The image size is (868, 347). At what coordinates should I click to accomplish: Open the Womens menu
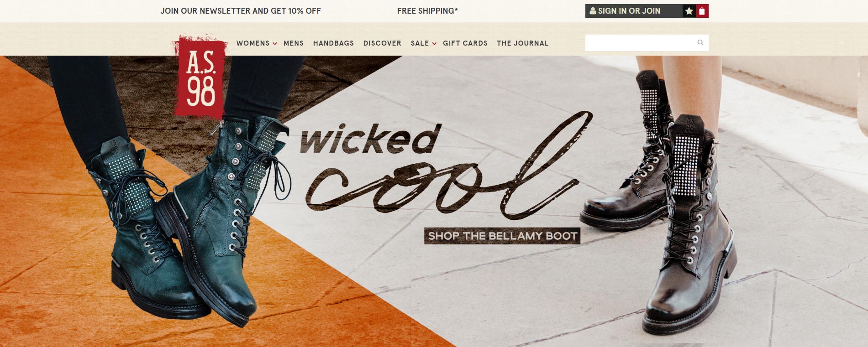point(253,43)
